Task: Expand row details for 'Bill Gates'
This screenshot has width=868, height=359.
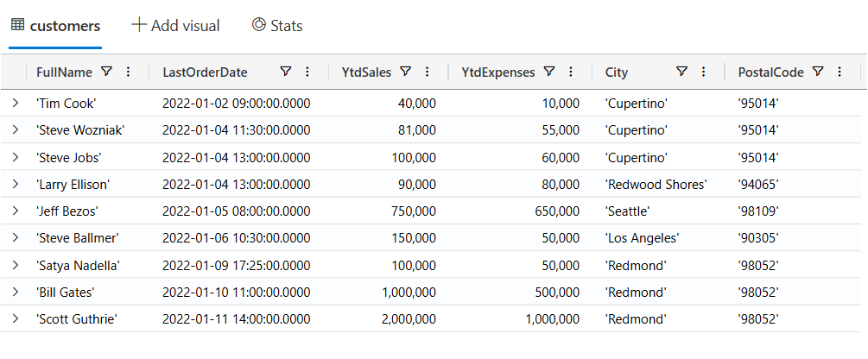Action: 15,293
